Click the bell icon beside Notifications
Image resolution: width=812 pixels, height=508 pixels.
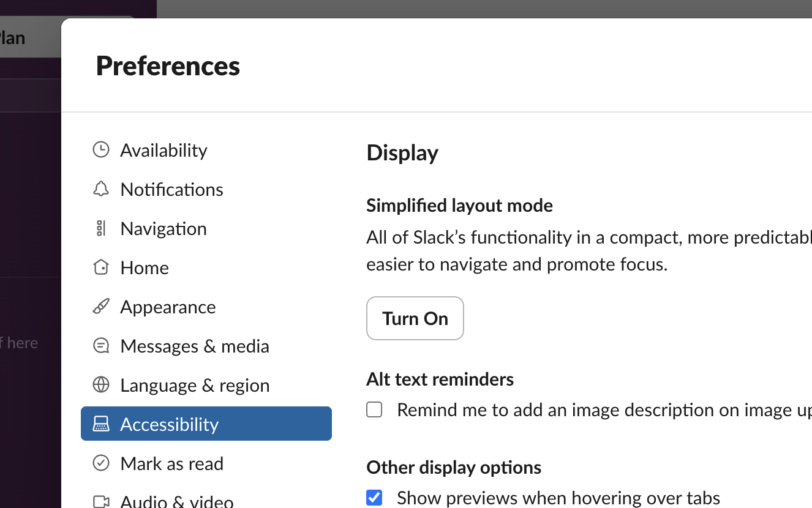coord(101,189)
